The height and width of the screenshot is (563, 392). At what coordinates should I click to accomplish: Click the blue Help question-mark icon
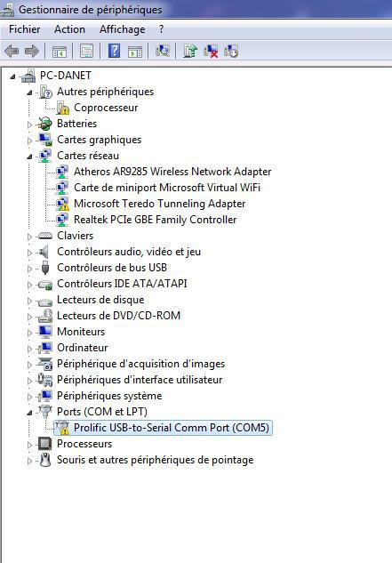114,51
